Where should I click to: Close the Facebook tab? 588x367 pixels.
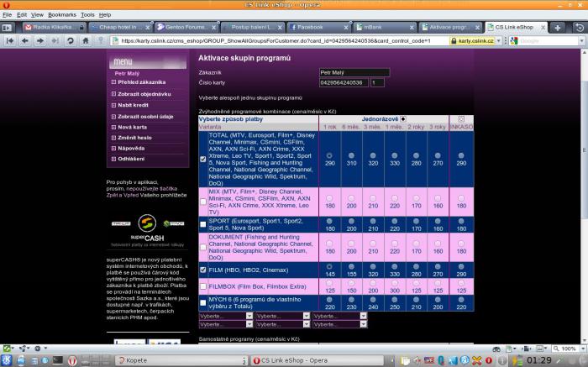346,28
